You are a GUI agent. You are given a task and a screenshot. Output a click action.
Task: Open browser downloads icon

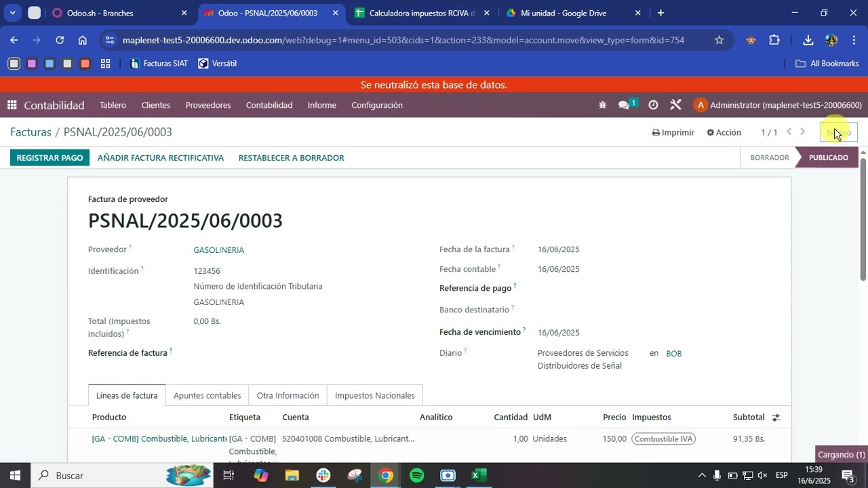pos(808,40)
